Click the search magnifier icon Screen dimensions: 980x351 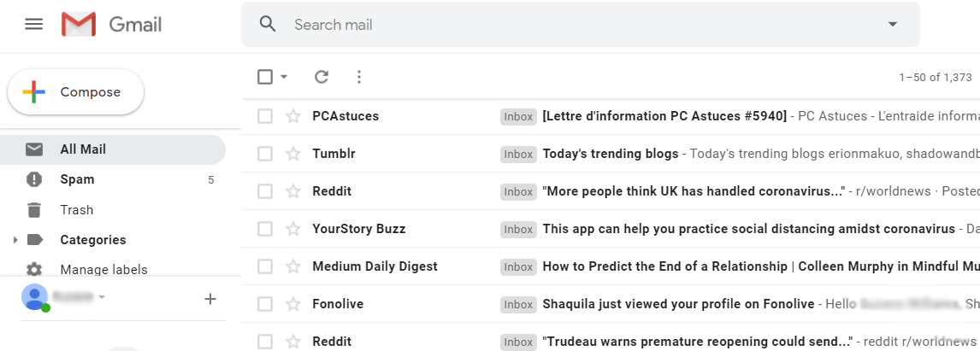tap(268, 25)
